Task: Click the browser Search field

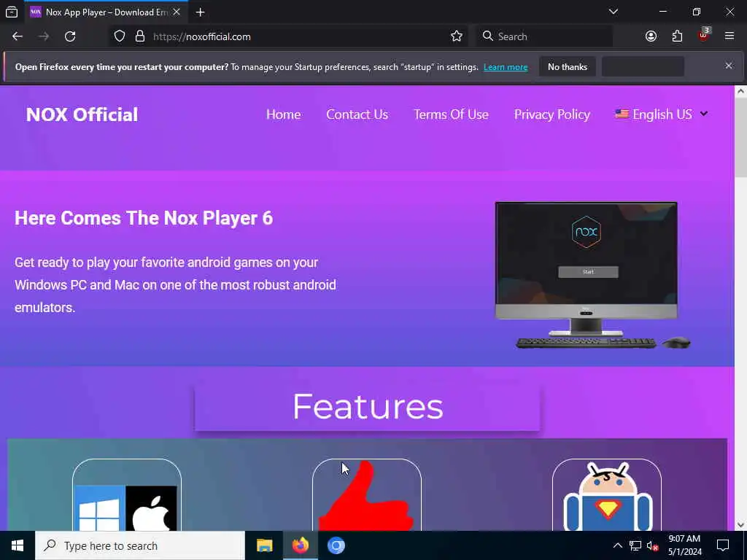Action: point(544,36)
